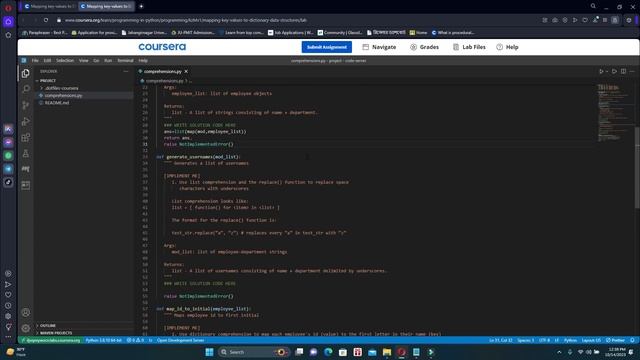Open the Home bookmark
The height and width of the screenshot is (360, 640).
pyautogui.click(x=418, y=33)
